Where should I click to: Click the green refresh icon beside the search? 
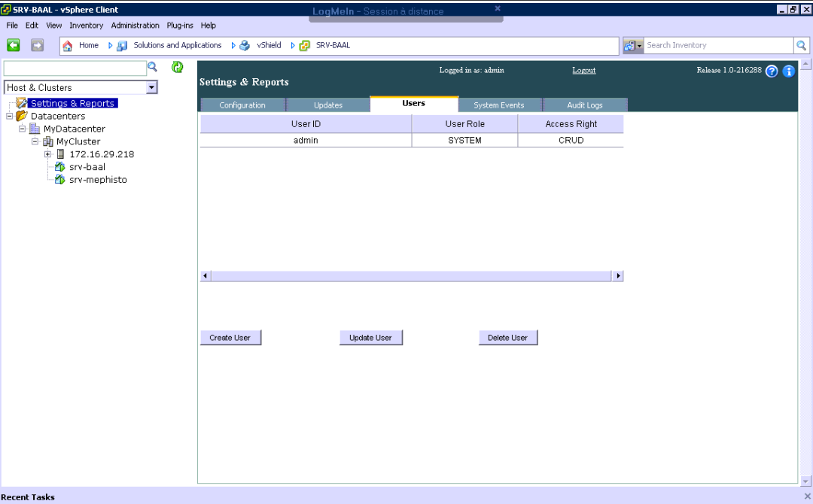[x=178, y=68]
